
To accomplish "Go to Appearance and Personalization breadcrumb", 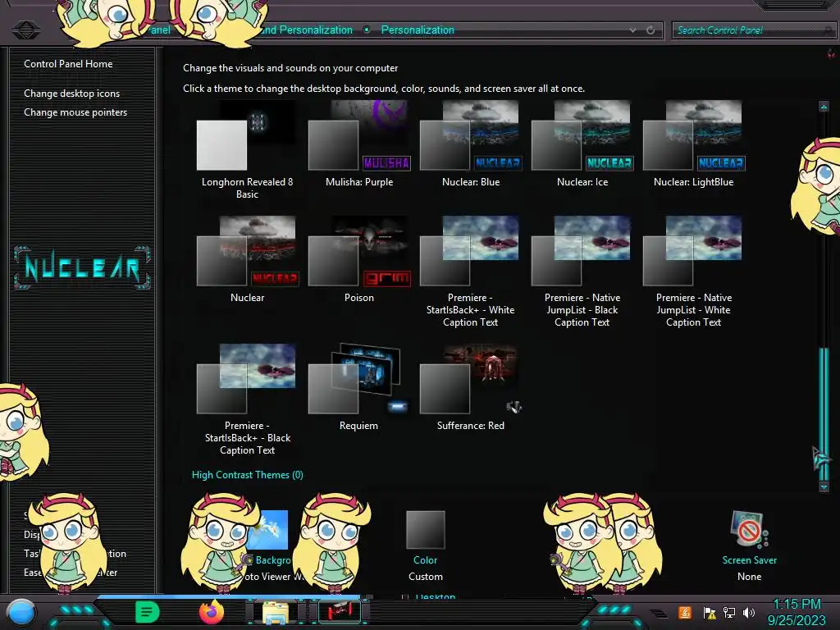I will pos(307,30).
